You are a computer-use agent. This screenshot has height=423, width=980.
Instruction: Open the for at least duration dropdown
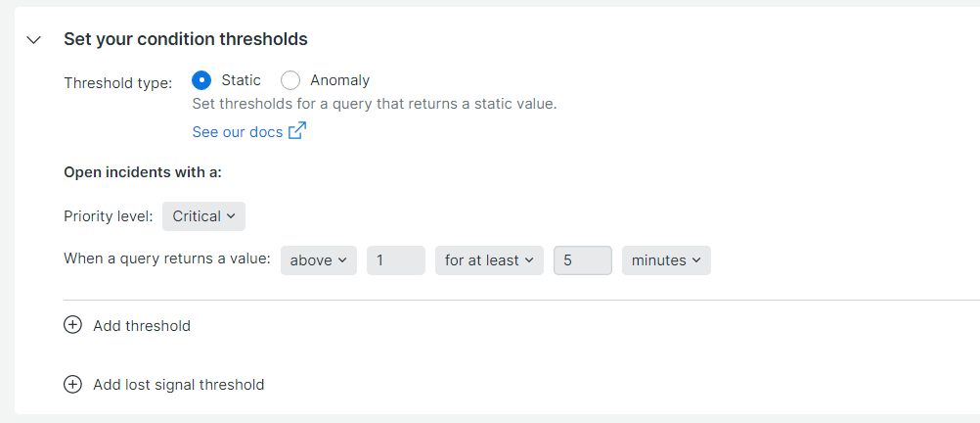point(489,260)
